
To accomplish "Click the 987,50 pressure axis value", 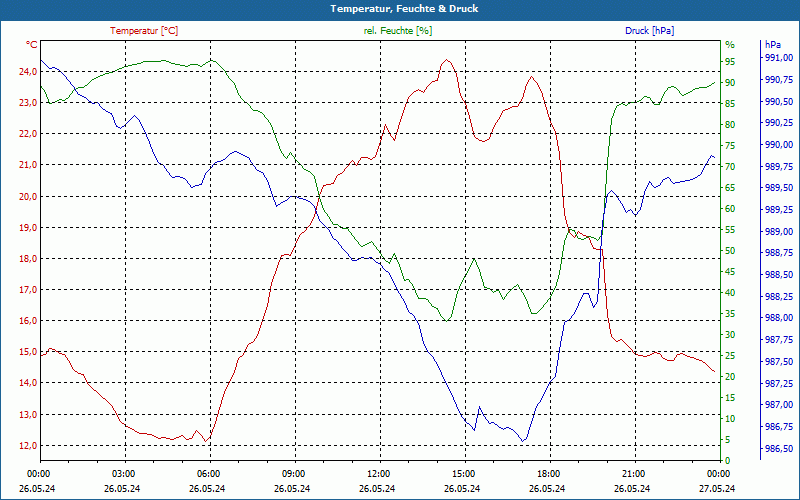I will [x=779, y=361].
